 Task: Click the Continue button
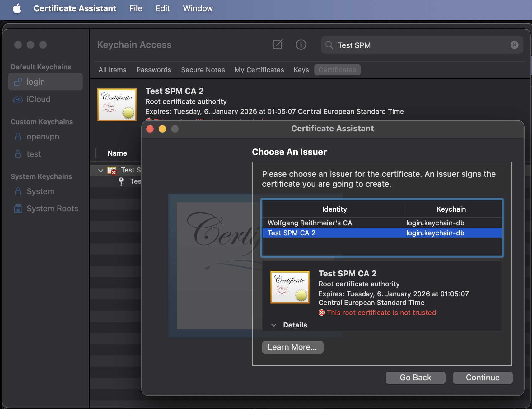coord(483,378)
